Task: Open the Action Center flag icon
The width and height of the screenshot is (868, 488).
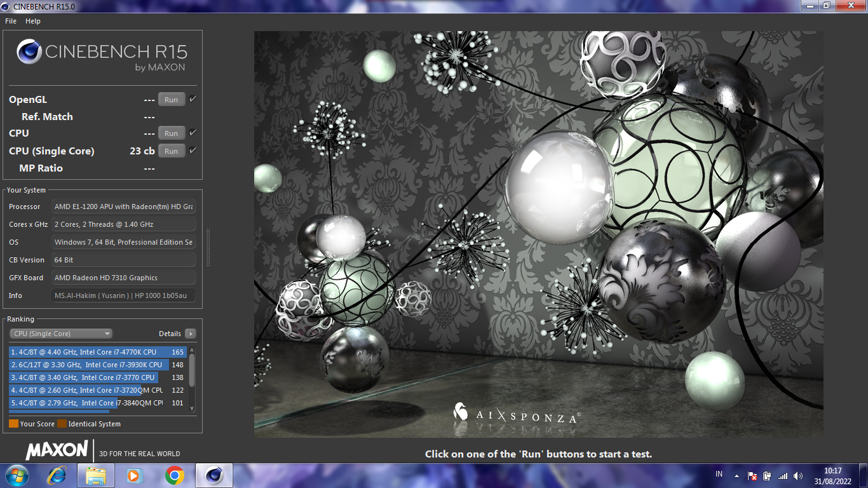Action: (x=752, y=475)
